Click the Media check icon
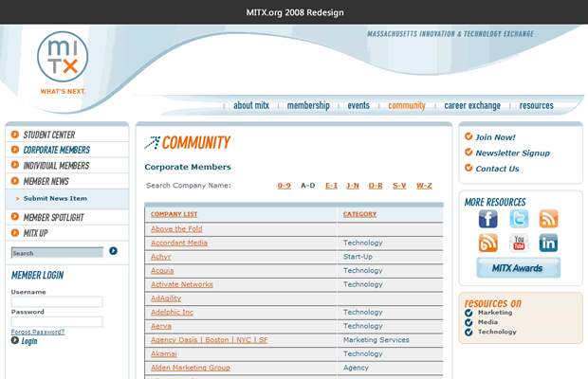The width and height of the screenshot is (588, 379). [469, 322]
